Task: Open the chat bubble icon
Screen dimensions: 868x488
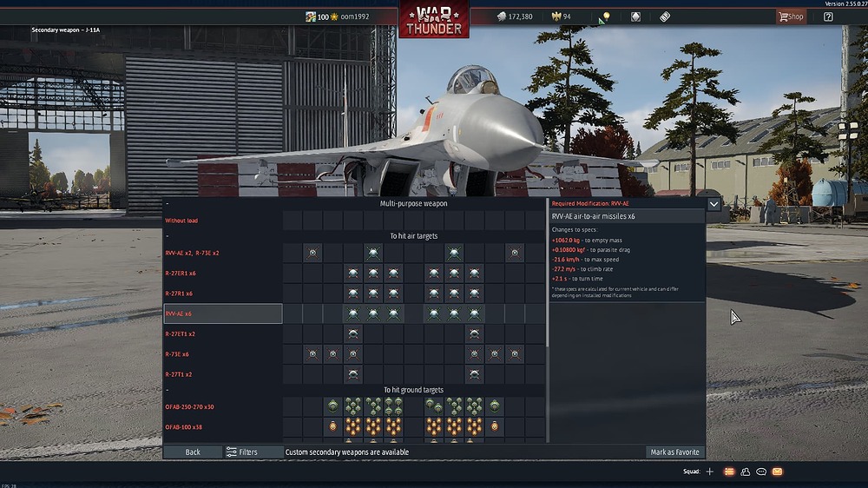Action: [x=761, y=472]
